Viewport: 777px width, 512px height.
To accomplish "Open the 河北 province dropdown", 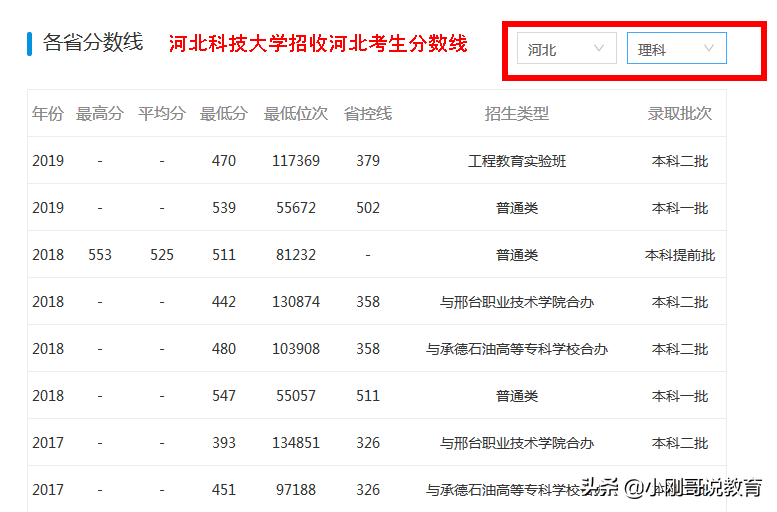I will [566, 49].
